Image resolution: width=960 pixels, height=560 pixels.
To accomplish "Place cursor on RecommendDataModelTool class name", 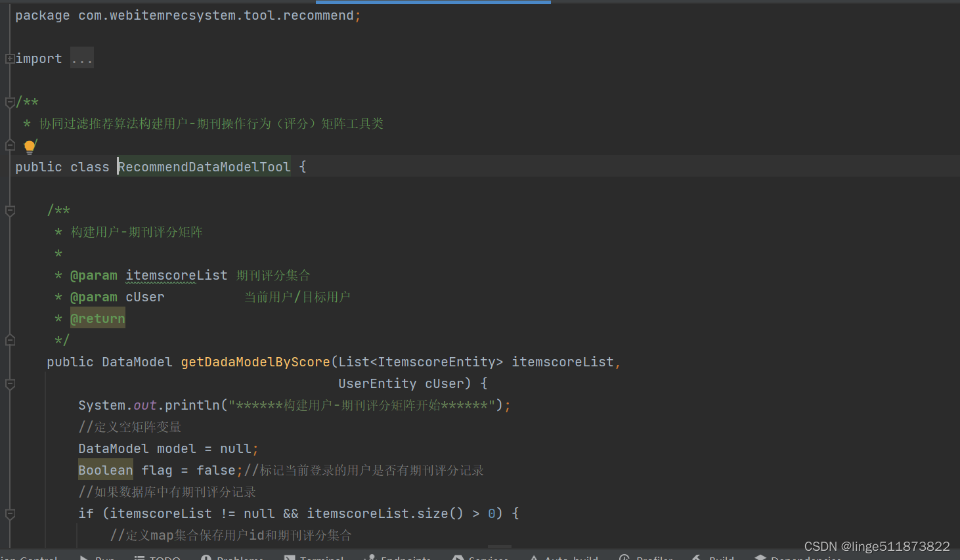I will (x=204, y=167).
